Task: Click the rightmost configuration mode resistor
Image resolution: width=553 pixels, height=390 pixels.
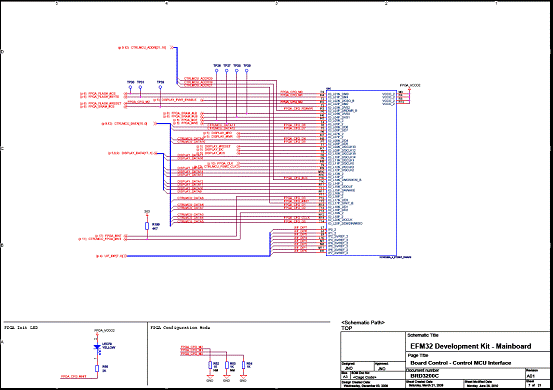Action: [243, 365]
